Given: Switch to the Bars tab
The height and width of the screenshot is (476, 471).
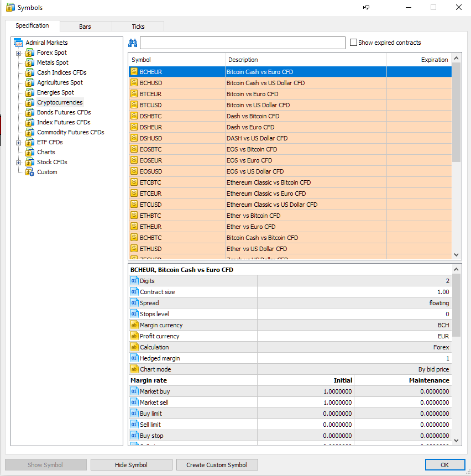Looking at the screenshot, I should point(85,27).
